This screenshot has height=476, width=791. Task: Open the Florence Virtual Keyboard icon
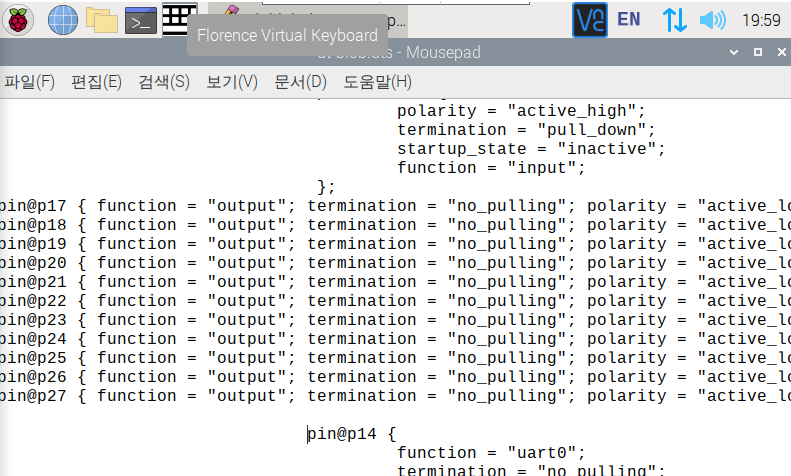coord(179,17)
